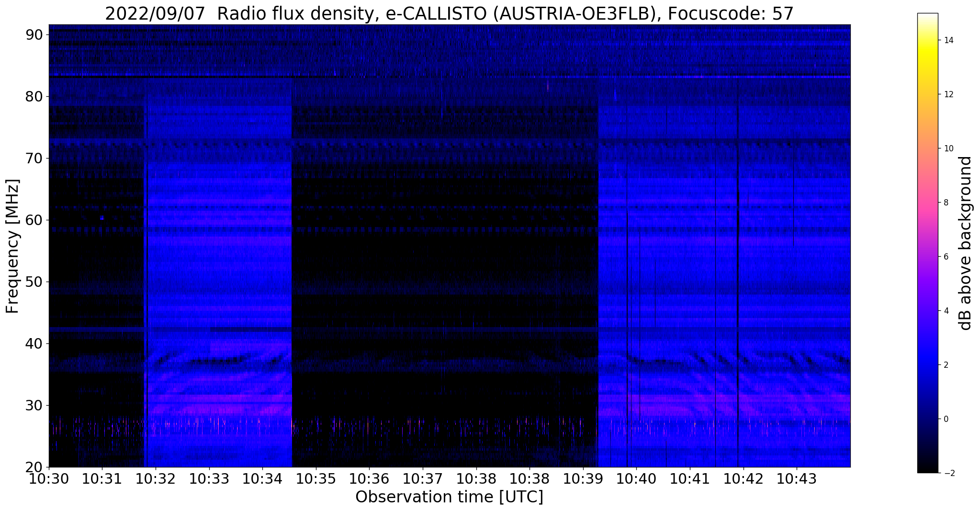Select the 10:37 time tick label
The image size is (980, 511).
coord(423,478)
